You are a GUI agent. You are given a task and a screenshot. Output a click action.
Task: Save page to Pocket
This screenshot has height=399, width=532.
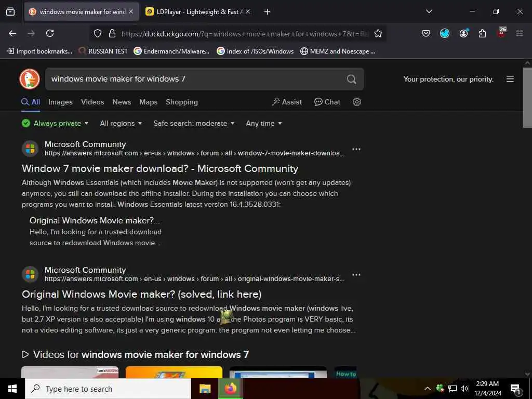point(426,33)
